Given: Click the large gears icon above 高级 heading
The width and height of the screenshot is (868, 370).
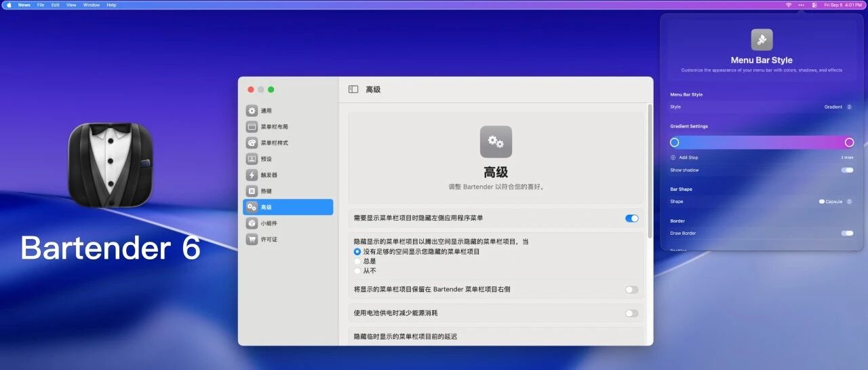Looking at the screenshot, I should (496, 142).
